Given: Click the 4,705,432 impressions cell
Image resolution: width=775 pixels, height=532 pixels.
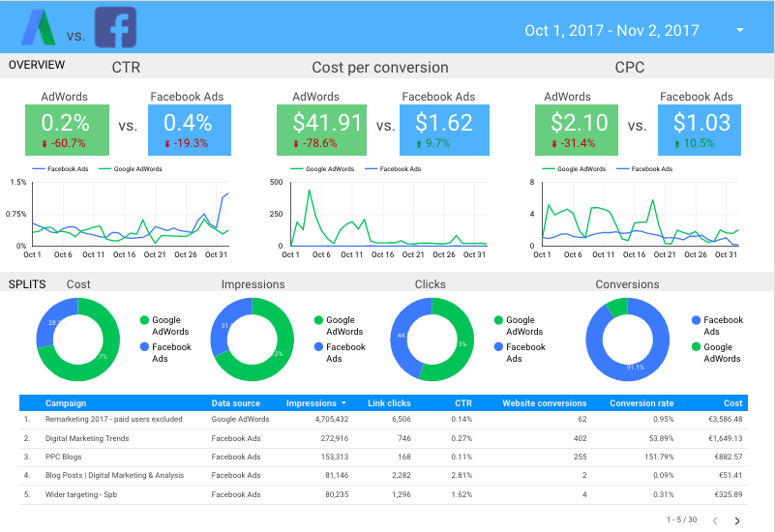Looking at the screenshot, I should 332,420.
